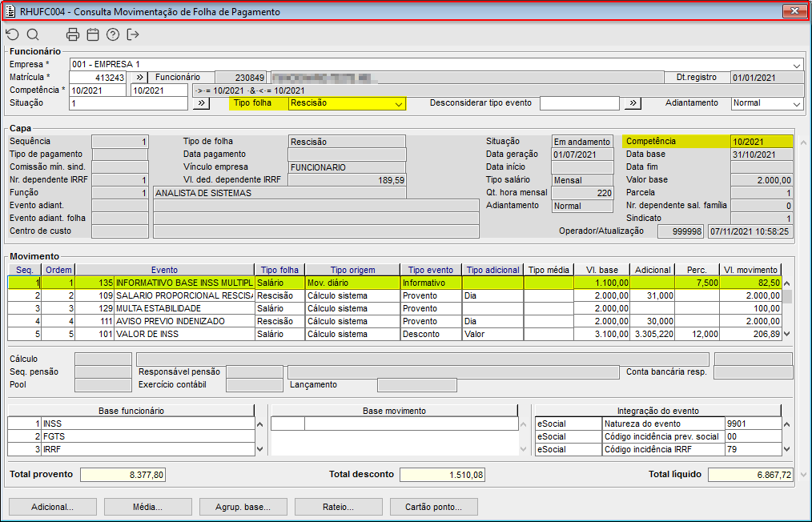Open lookup next to Desconsiderar tipo evento
The image size is (812, 522).
pos(633,103)
